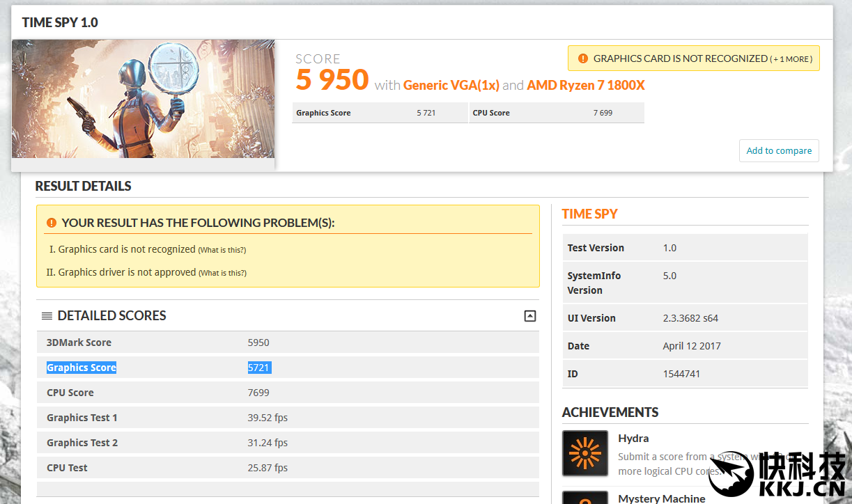Image resolution: width=852 pixels, height=504 pixels.
Task: Click the Hydra achievement title
Action: (633, 439)
